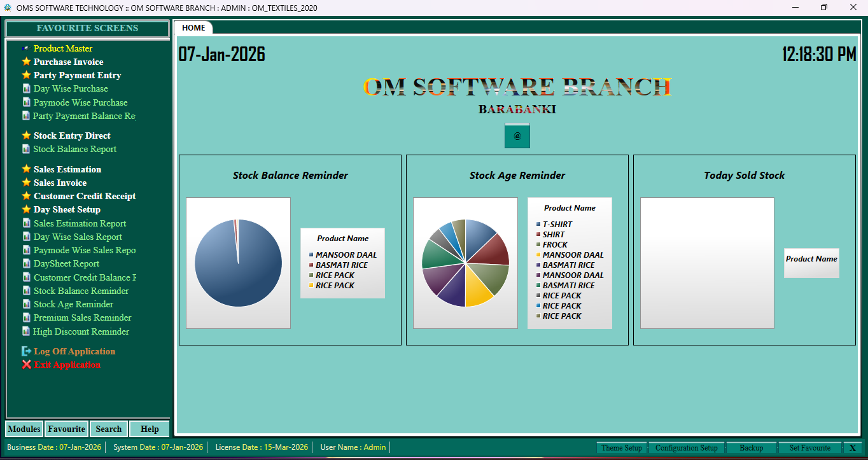Open the Search tab
The height and width of the screenshot is (460, 868).
(x=108, y=429)
